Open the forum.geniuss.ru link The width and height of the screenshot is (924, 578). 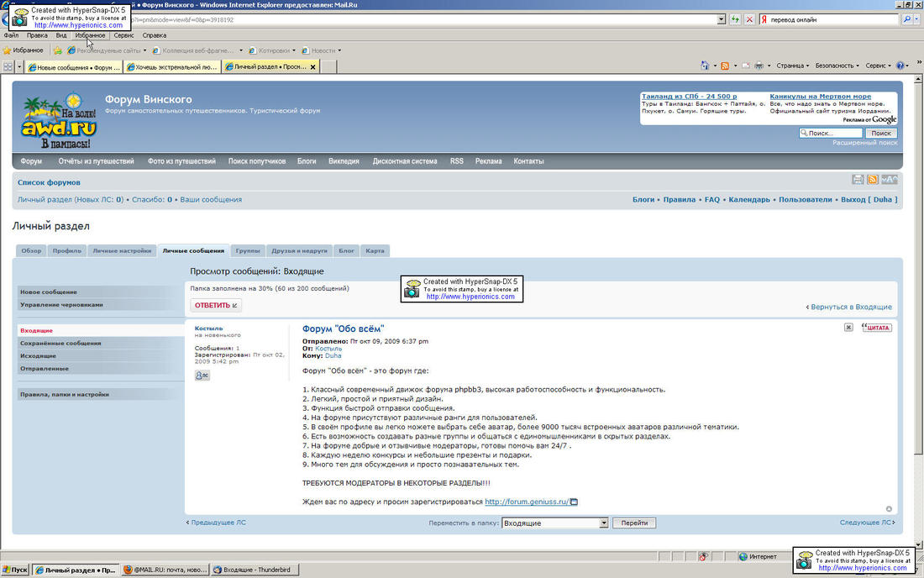click(527, 502)
